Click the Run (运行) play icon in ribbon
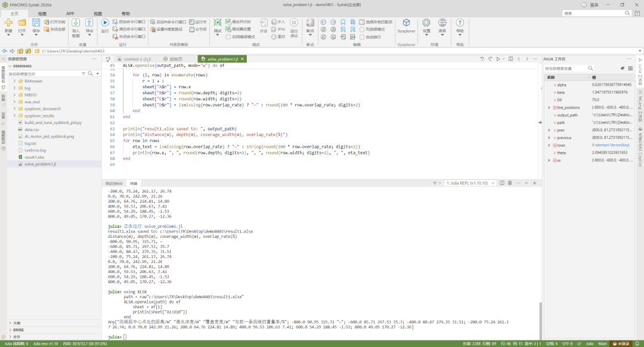 tap(105, 23)
